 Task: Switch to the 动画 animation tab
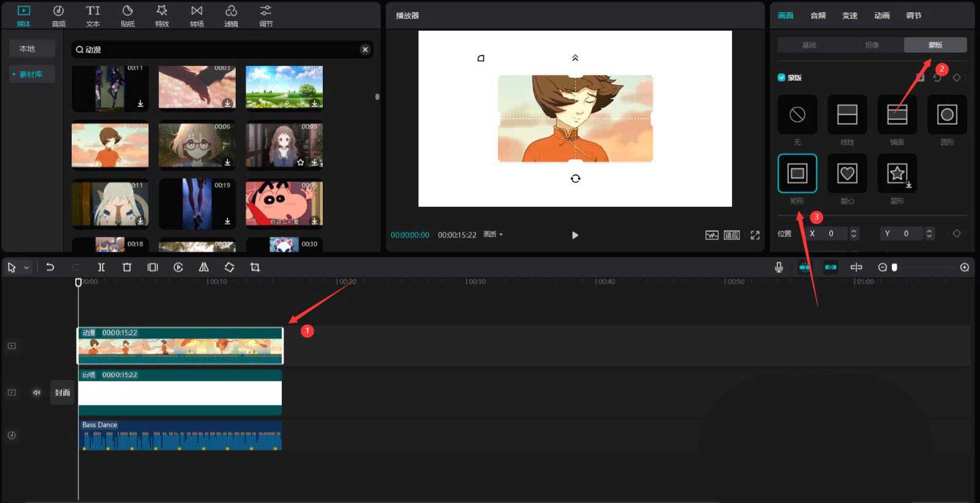881,15
